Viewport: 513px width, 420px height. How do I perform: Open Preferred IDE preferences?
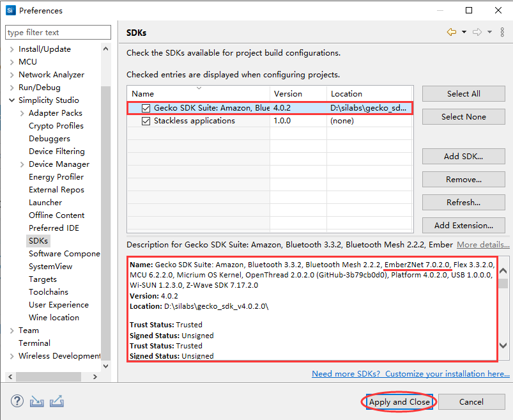[x=54, y=228]
